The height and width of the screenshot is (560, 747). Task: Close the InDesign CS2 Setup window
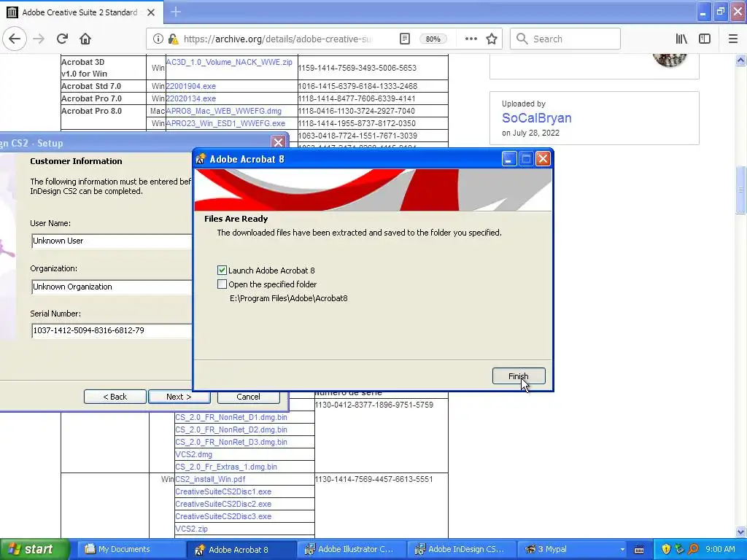[x=278, y=142]
